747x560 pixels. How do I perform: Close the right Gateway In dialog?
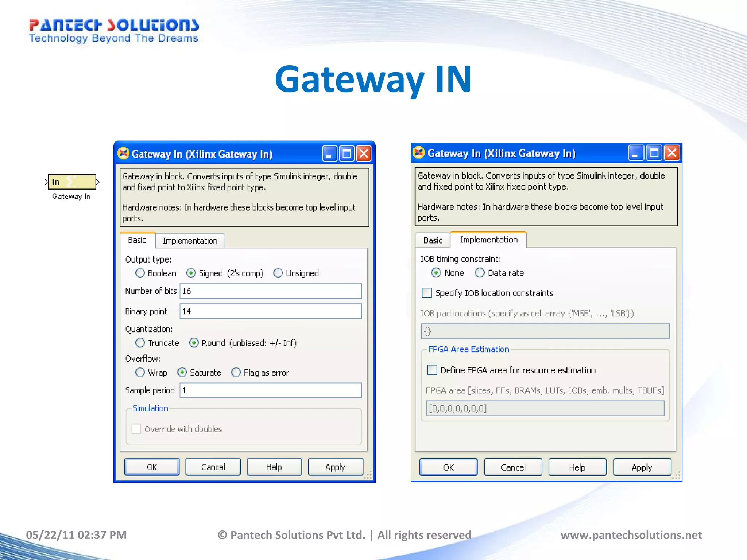point(672,153)
